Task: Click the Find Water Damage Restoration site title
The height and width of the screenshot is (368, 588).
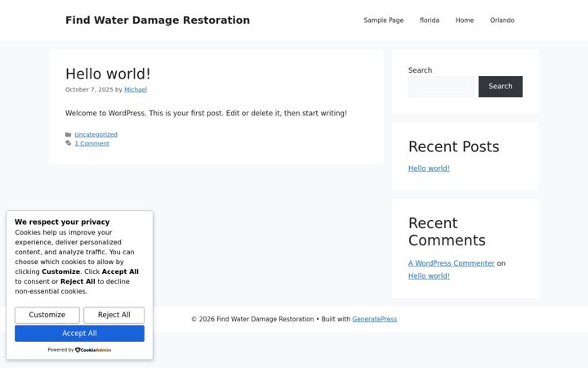Action: click(158, 20)
